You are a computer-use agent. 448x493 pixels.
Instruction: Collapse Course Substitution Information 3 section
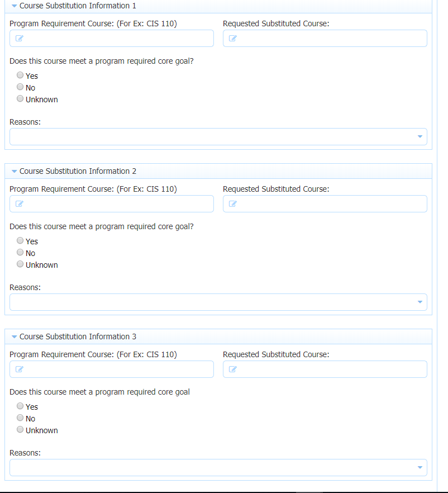click(14, 336)
